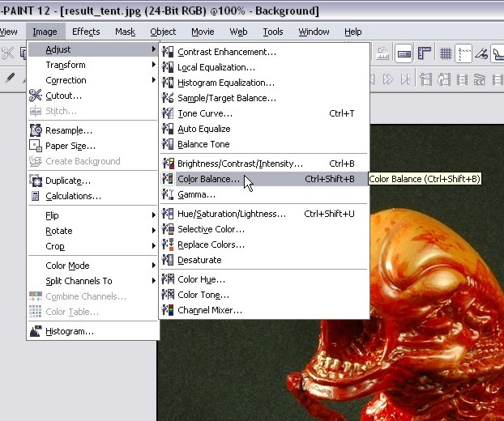Viewport: 504px width, 421px height.
Task: Choose Tone Curve... entry
Action: pyautogui.click(x=264, y=113)
